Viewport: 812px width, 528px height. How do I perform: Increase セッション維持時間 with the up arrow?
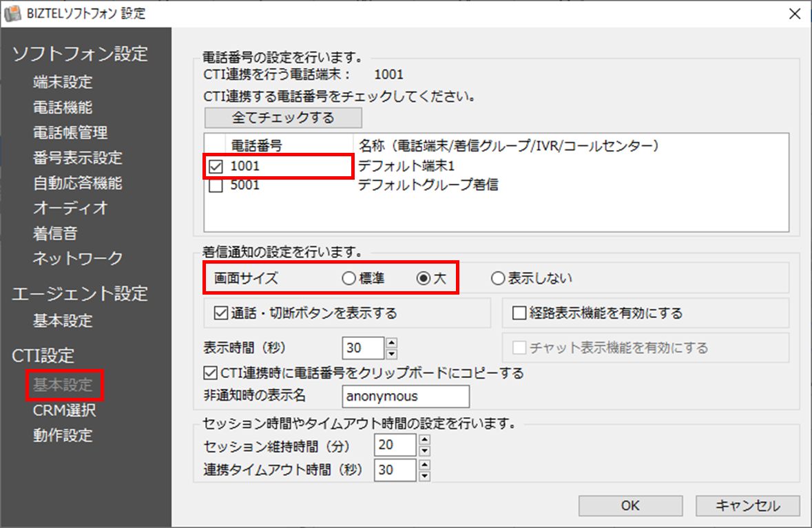click(425, 440)
